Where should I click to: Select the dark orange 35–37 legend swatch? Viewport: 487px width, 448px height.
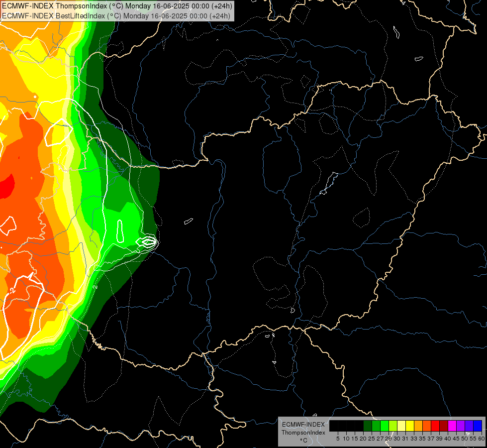tap(427, 426)
